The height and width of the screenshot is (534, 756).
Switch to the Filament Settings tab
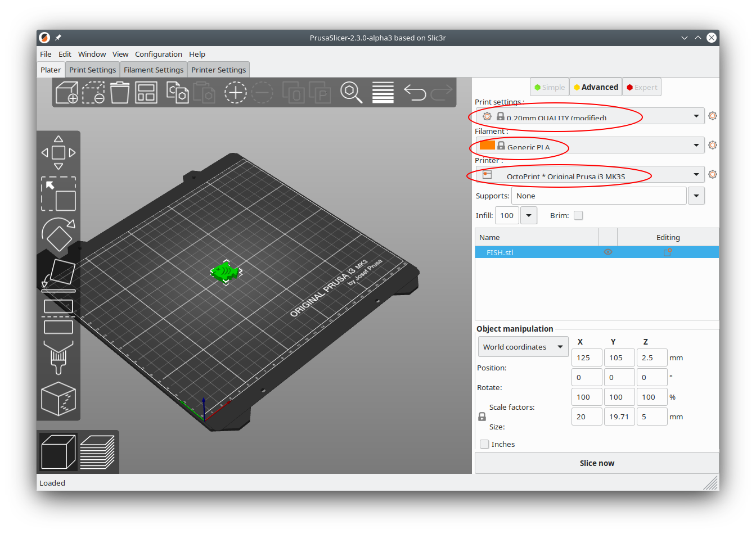point(153,69)
